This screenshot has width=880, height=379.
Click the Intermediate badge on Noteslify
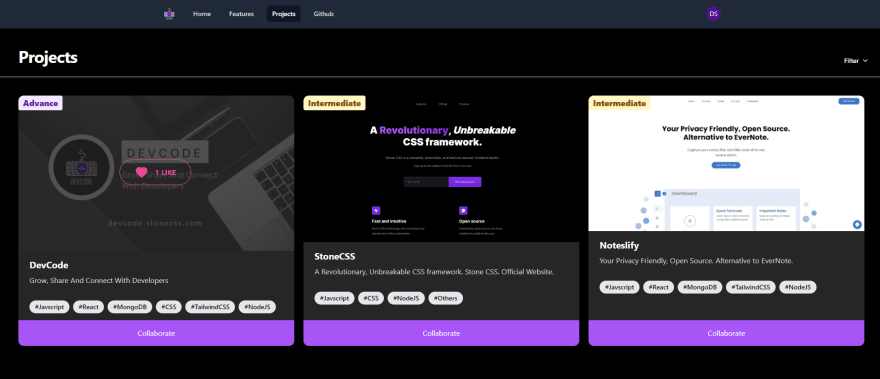620,103
